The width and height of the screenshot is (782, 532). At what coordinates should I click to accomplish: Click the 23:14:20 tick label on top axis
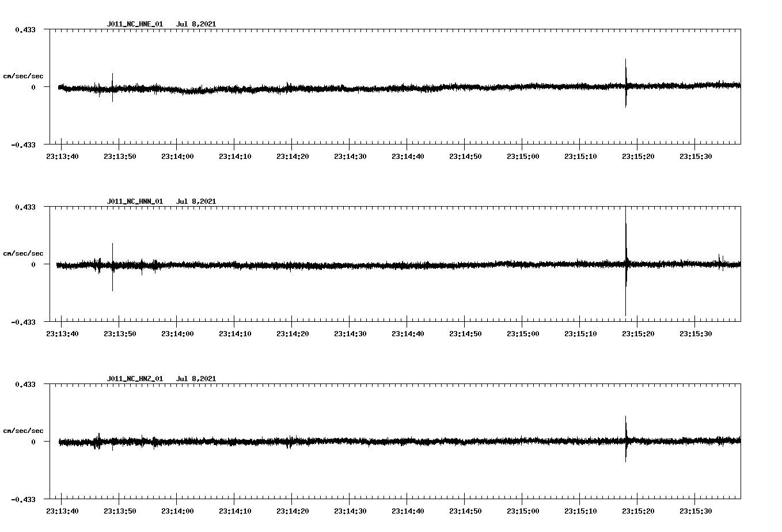click(294, 155)
